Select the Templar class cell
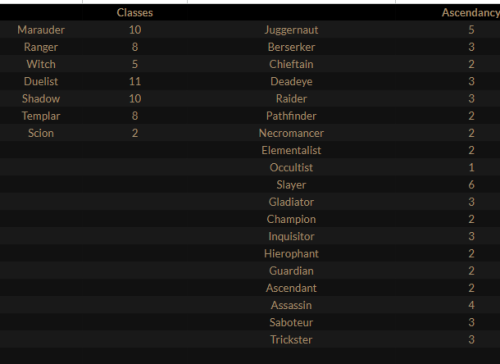The image size is (500, 364). point(41,116)
